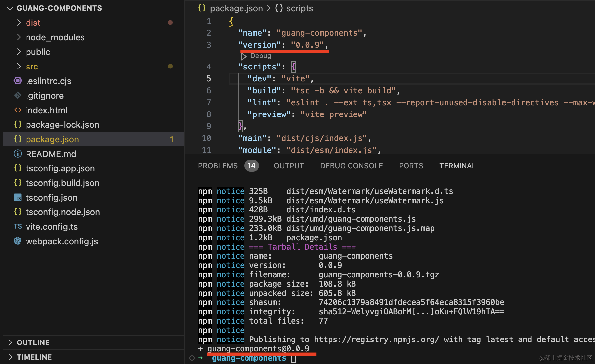Select the TERMINAL tab
Viewport: 595px width, 364px height.
tap(458, 166)
